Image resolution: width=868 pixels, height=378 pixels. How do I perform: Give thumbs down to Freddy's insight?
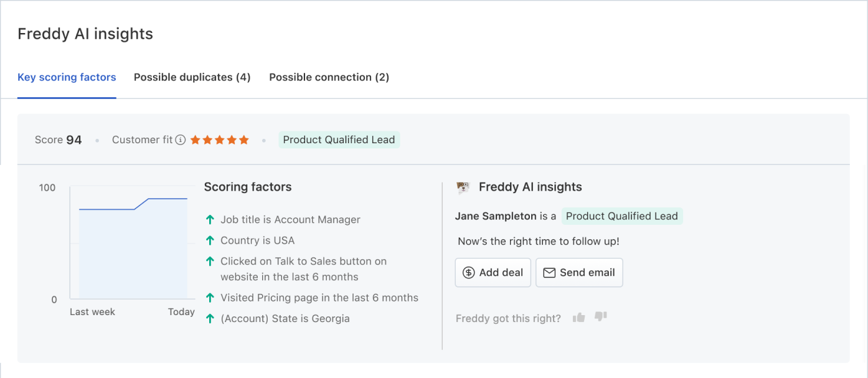click(600, 317)
